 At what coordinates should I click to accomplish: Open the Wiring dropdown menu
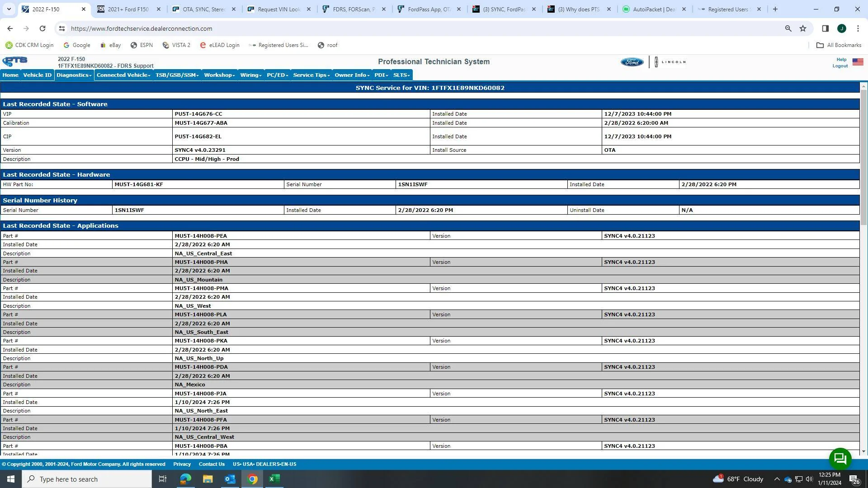coord(251,75)
